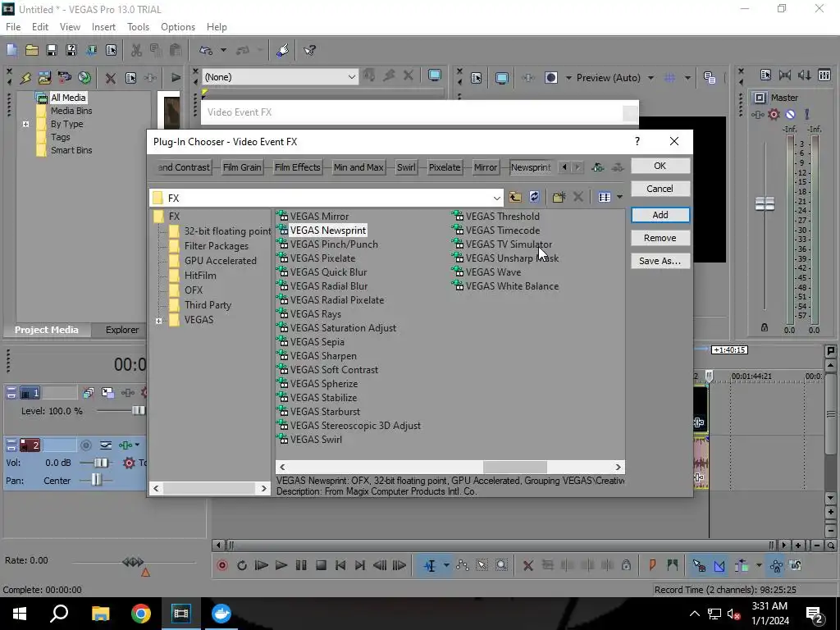Click the Save As... button
Image resolution: width=840 pixels, height=630 pixels.
(x=660, y=261)
